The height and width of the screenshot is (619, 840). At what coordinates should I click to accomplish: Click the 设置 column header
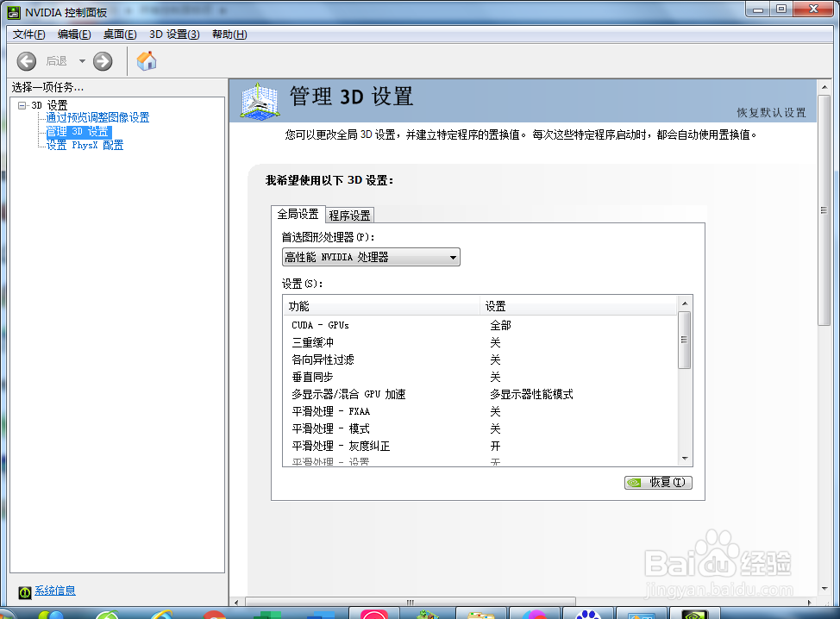pyautogui.click(x=579, y=306)
